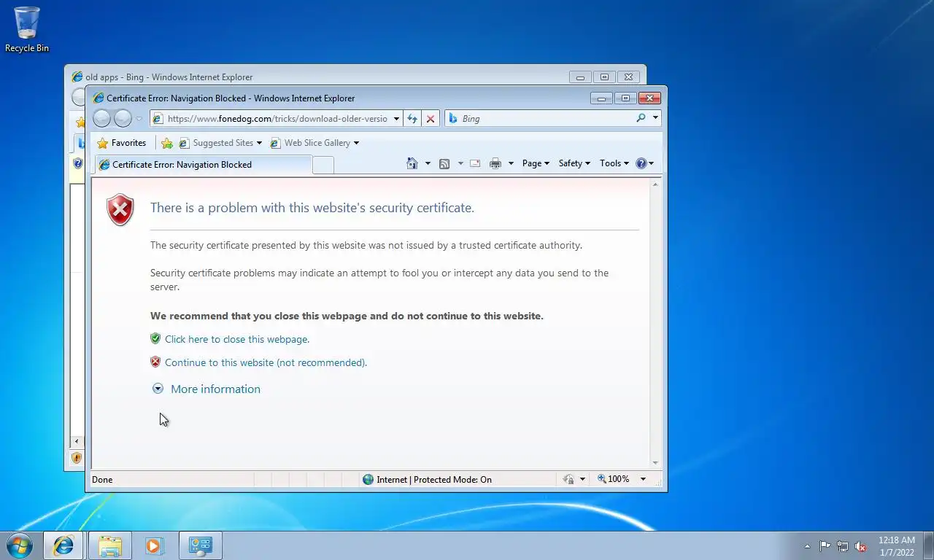The image size is (934, 560).
Task: Open the Windows Start button
Action: pos(19,545)
